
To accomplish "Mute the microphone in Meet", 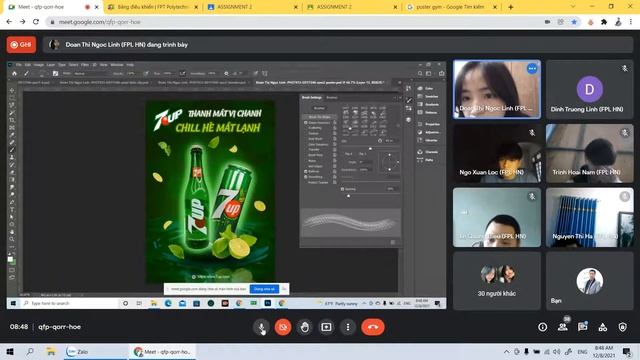I will pyautogui.click(x=261, y=327).
